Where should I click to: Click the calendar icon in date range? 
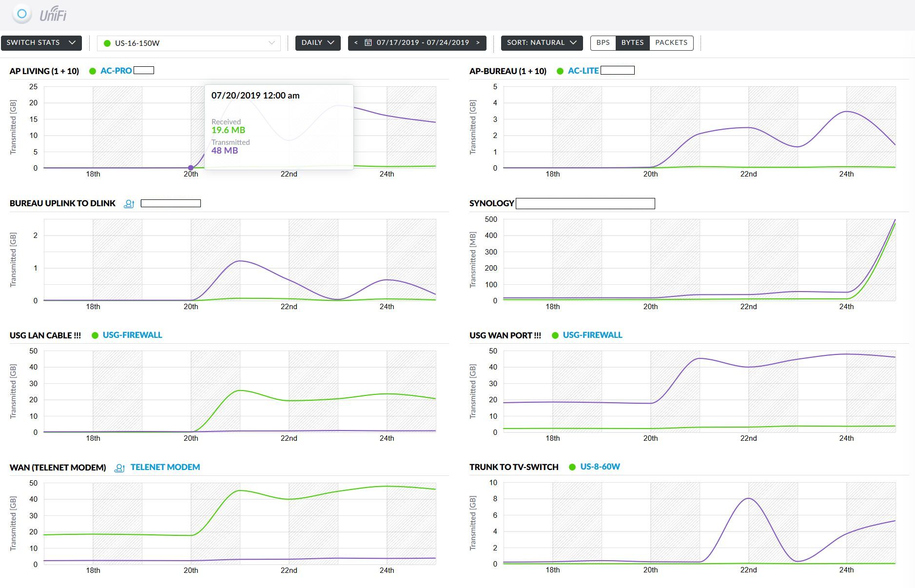368,43
